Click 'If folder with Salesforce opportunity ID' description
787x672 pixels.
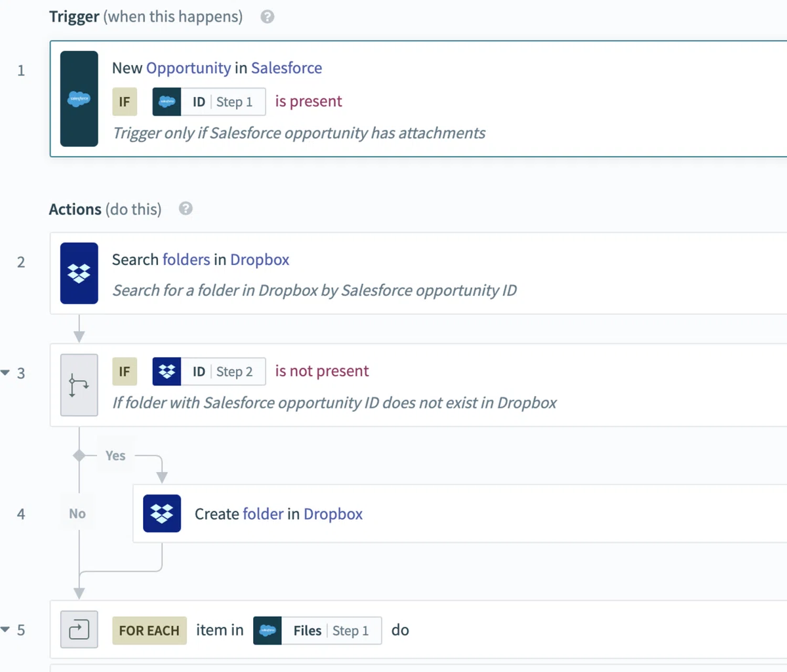pos(334,403)
